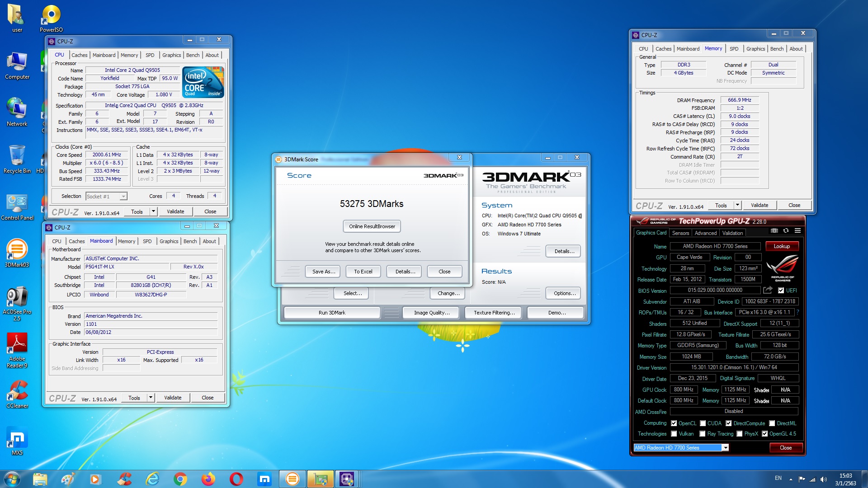868x488 pixels.
Task: Click the GPU-Z screenshot camera icon
Action: [774, 231]
